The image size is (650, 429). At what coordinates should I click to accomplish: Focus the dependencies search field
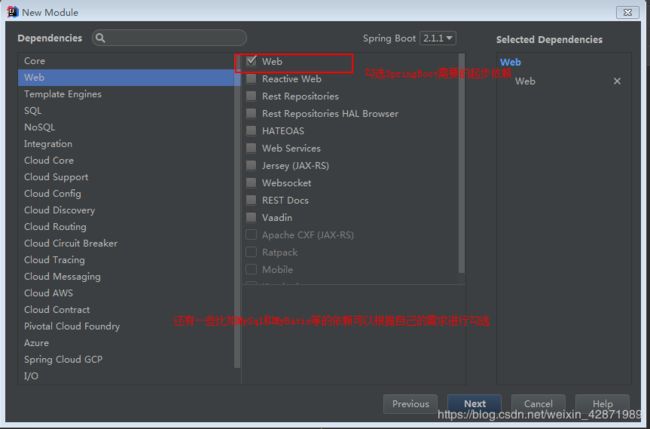[169, 38]
